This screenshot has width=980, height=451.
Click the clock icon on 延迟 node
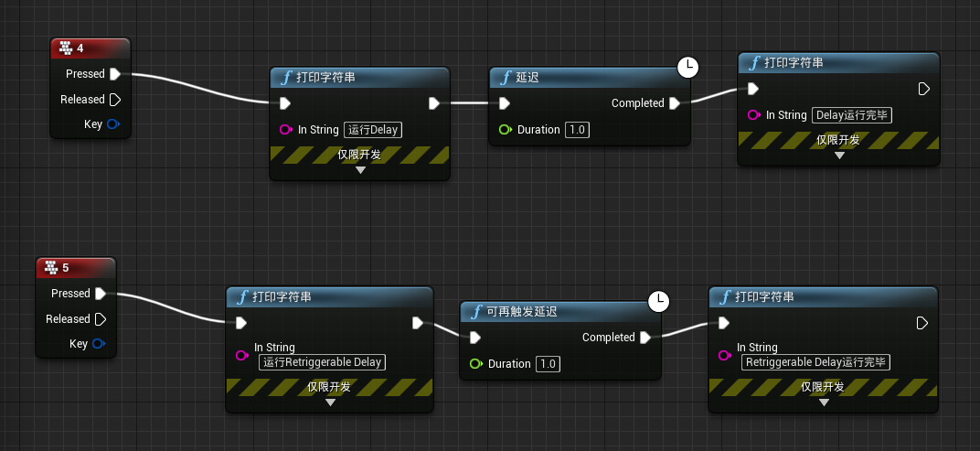[x=687, y=67]
